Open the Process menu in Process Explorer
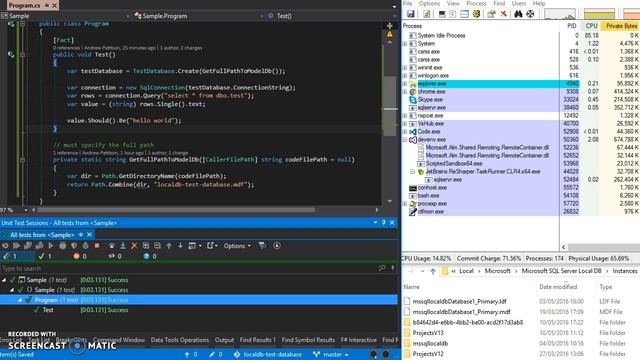 point(476,3)
